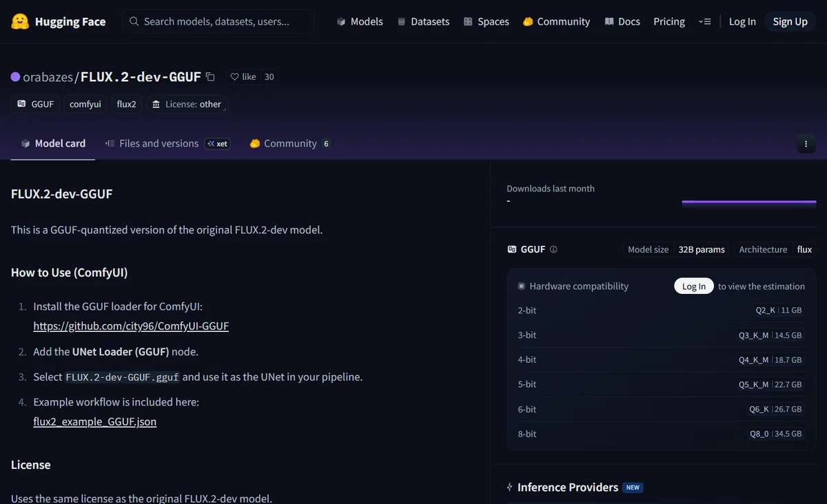Go to Pricing page
Viewport: 827px width, 504px height.
click(669, 21)
